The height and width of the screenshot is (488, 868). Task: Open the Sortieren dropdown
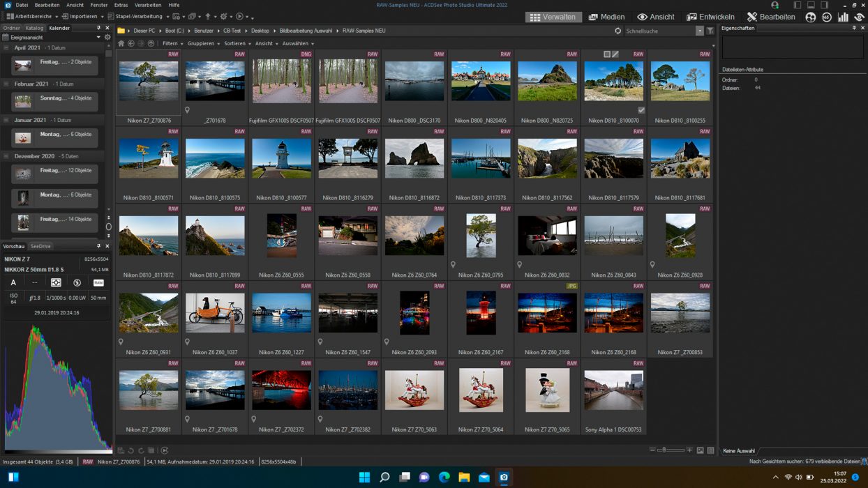[x=232, y=43]
